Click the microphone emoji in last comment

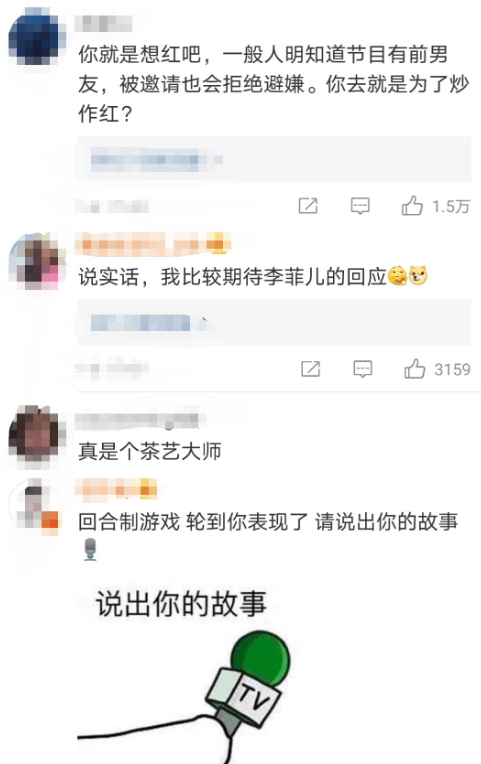click(90, 549)
